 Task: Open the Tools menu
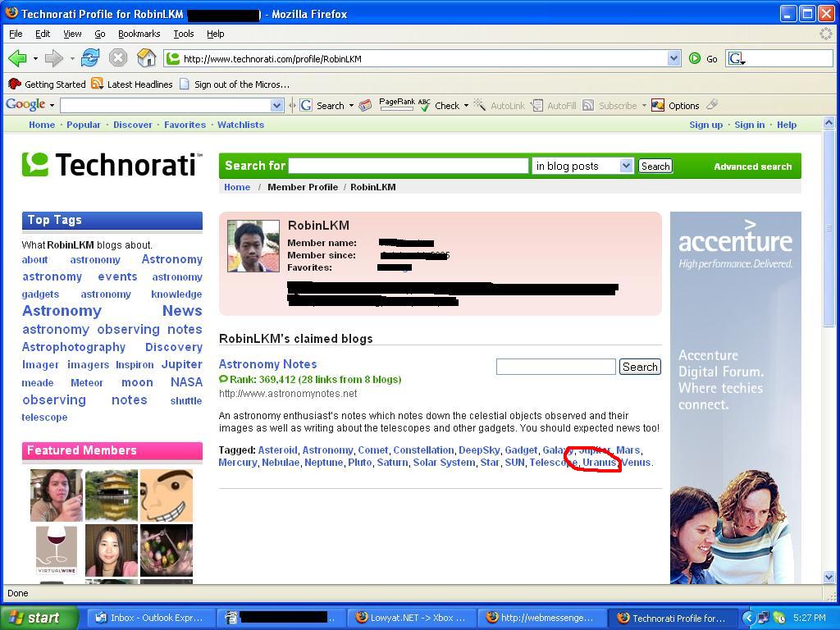click(183, 34)
